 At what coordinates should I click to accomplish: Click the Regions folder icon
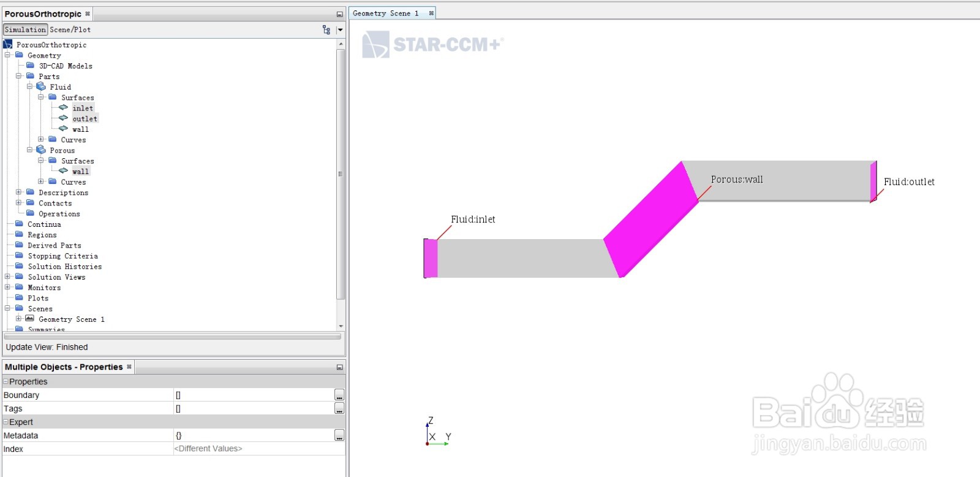coord(19,234)
